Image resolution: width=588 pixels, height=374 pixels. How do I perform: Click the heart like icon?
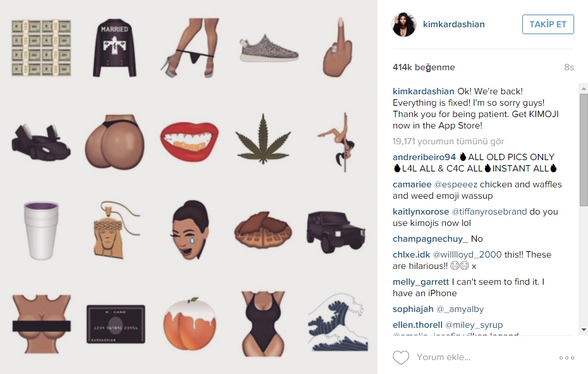(401, 358)
